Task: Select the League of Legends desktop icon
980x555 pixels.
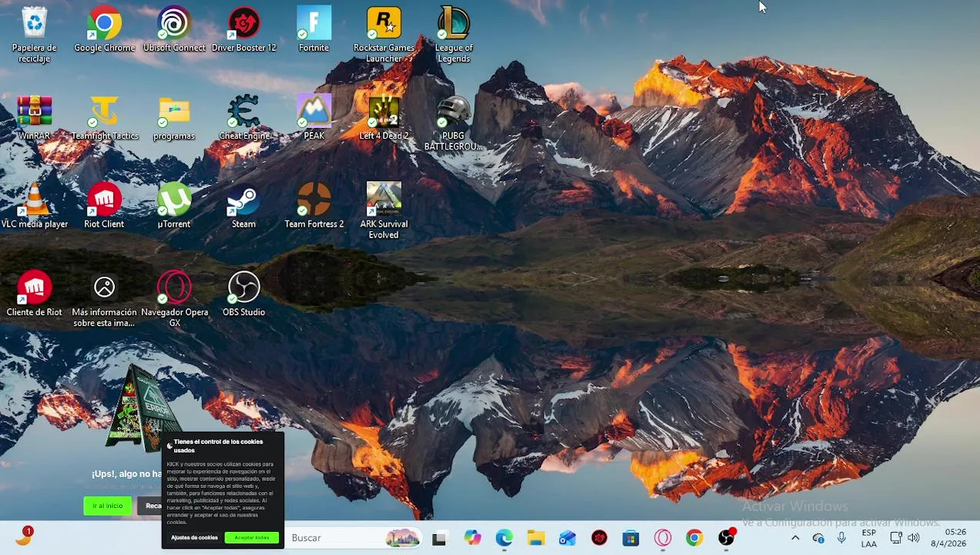Action: pyautogui.click(x=453, y=35)
